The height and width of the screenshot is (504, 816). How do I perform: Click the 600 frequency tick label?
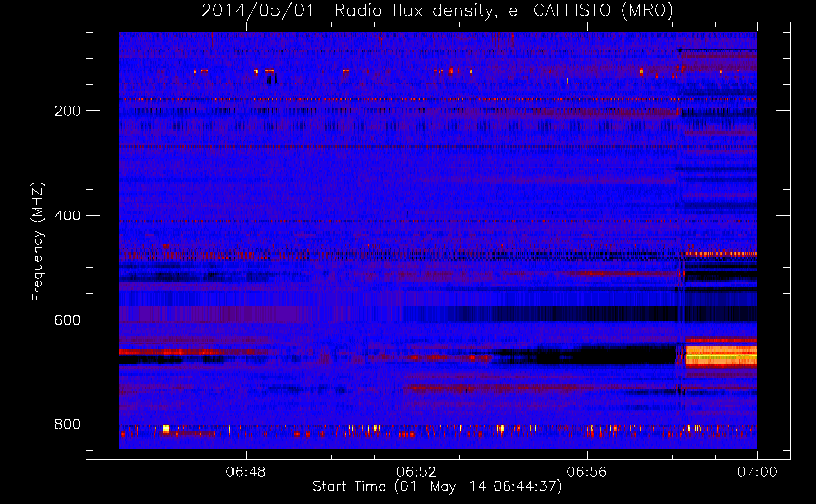tap(67, 320)
